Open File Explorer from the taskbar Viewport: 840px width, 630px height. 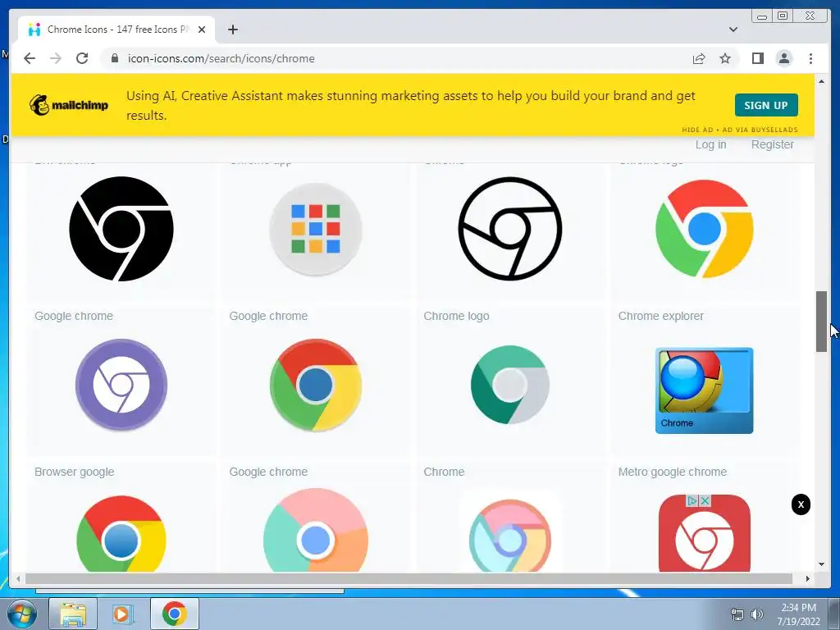click(73, 614)
